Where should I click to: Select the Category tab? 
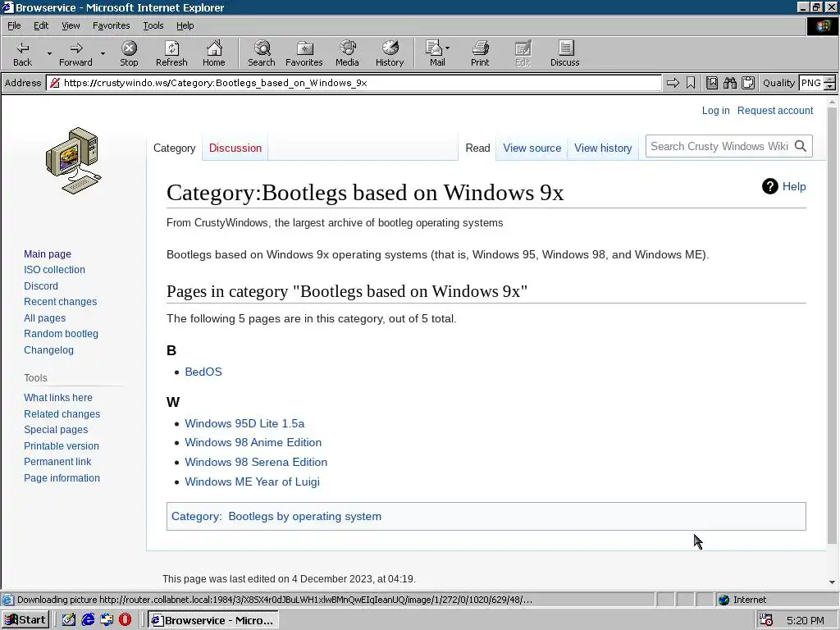174,148
